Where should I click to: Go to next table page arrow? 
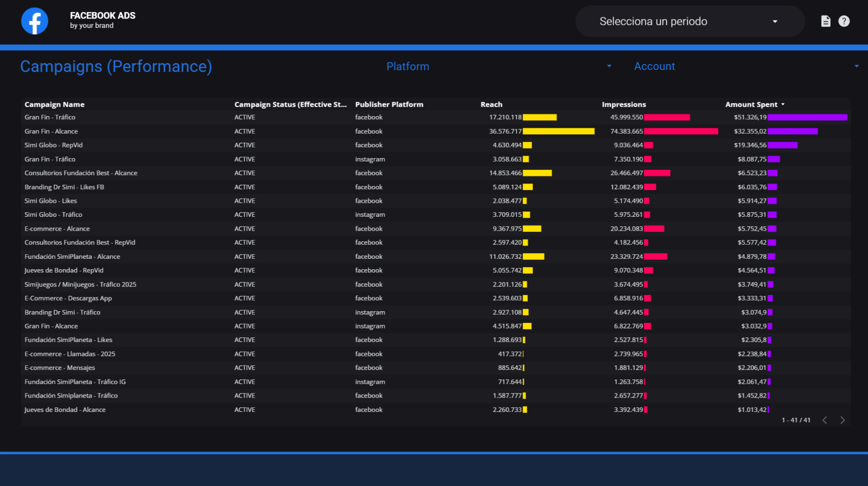842,420
